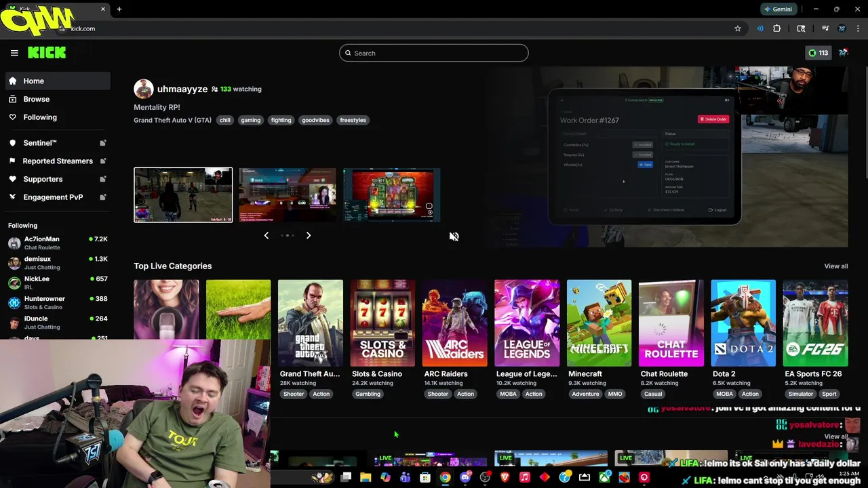Image resolution: width=868 pixels, height=488 pixels.
Task: Select the goodvibes tag
Action: [x=315, y=120]
